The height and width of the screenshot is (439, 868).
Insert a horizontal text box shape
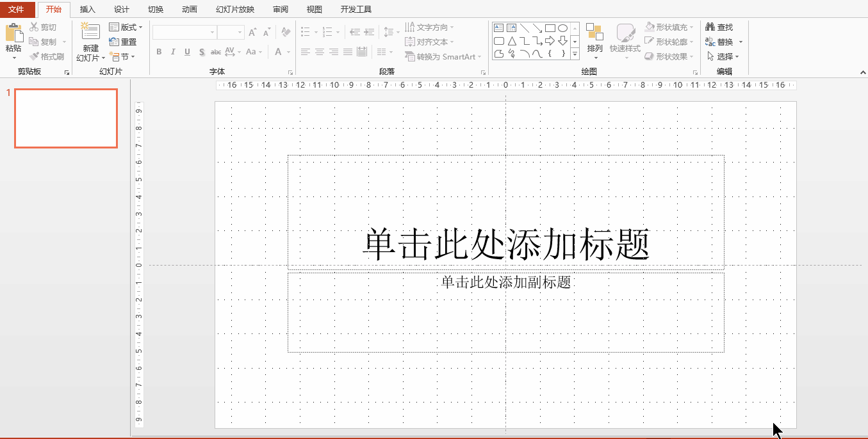coord(498,28)
